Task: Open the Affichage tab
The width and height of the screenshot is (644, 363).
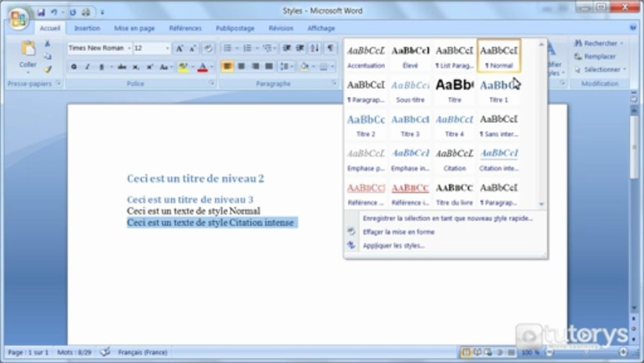Action: click(321, 29)
